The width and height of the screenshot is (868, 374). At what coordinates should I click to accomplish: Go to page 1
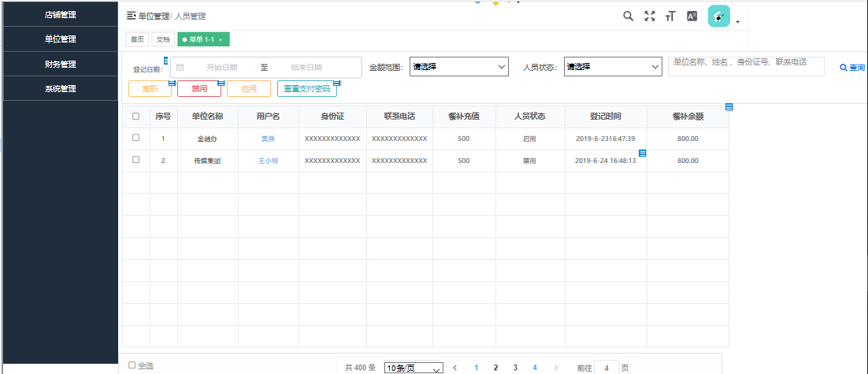tap(476, 368)
